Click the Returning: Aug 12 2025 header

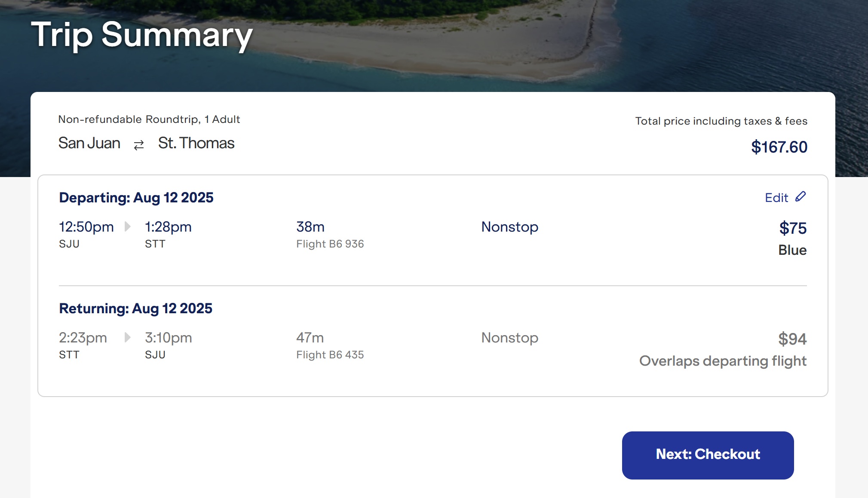point(135,309)
